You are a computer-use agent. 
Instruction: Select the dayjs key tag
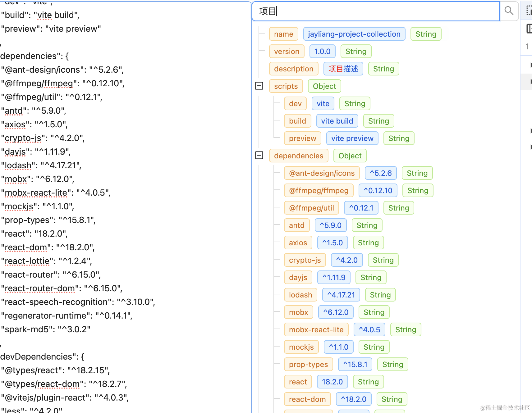coord(298,278)
